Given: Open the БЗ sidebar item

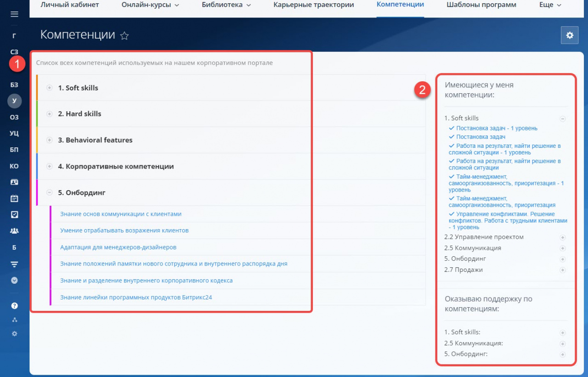Looking at the screenshot, I should point(14,85).
